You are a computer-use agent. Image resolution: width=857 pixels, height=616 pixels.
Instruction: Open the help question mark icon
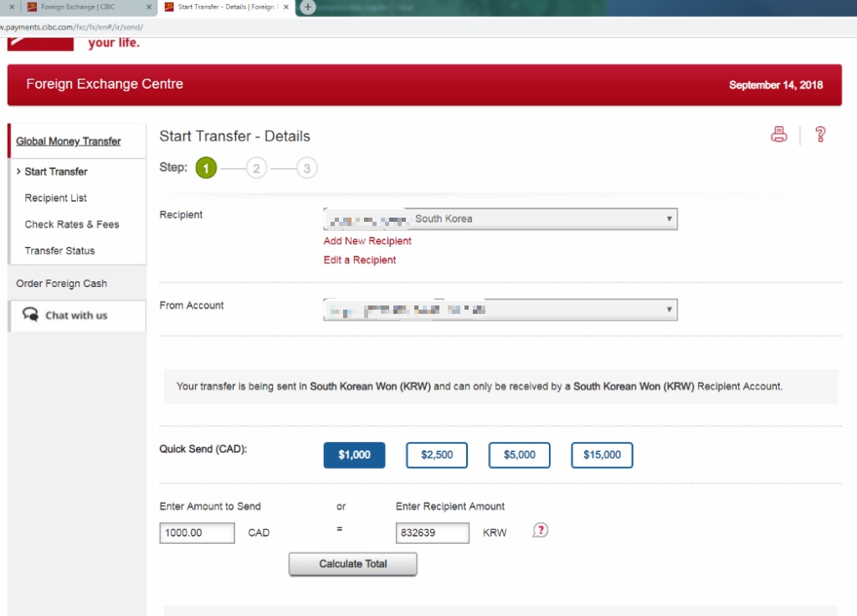point(820,135)
